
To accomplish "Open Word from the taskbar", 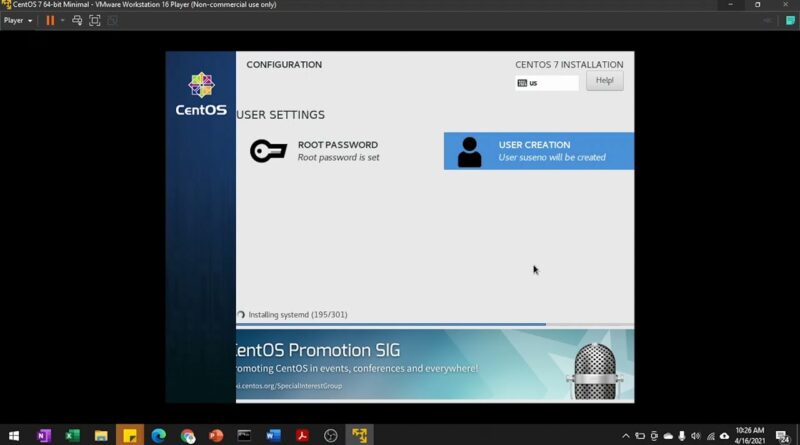I will click(273, 435).
